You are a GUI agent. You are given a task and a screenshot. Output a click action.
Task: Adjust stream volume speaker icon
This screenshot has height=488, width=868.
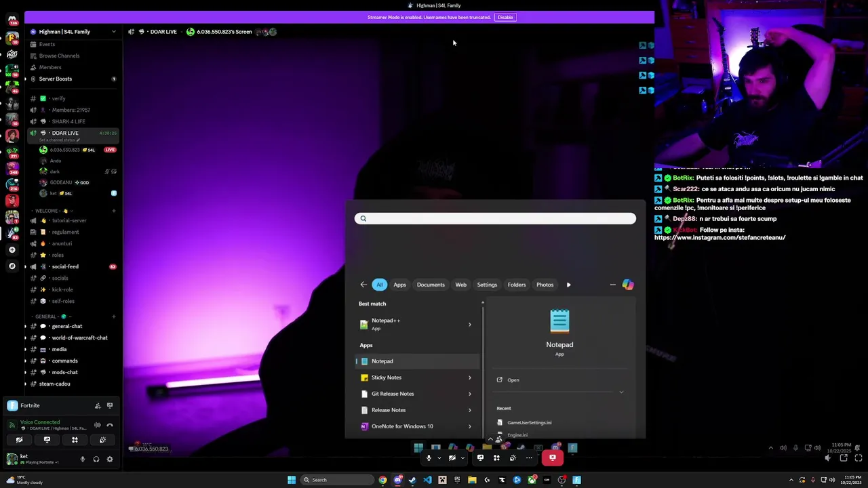(827, 458)
